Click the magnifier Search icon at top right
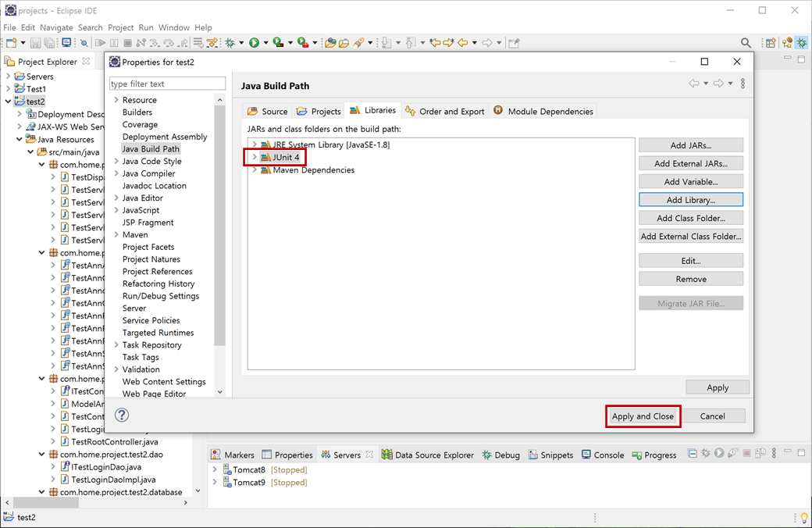This screenshot has height=528, width=812. coord(746,43)
